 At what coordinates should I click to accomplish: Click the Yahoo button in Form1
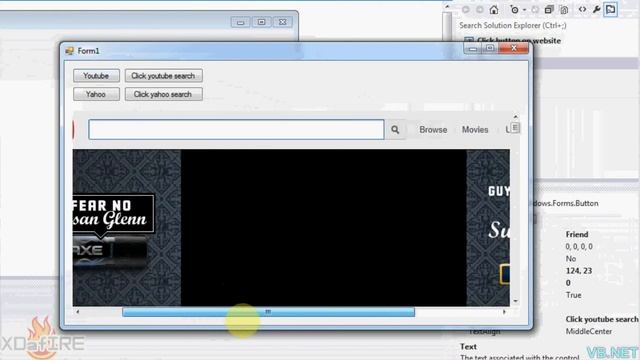click(96, 94)
